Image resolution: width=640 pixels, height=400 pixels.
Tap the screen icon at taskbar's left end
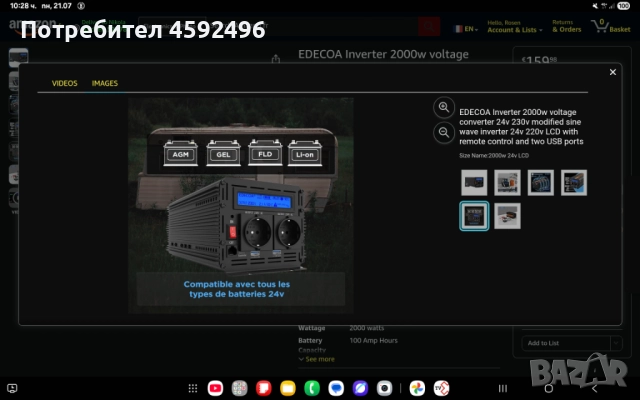pos(12,388)
